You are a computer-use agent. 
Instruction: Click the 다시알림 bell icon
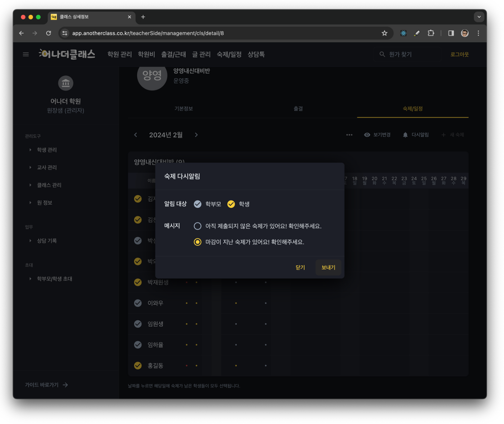[405, 135]
